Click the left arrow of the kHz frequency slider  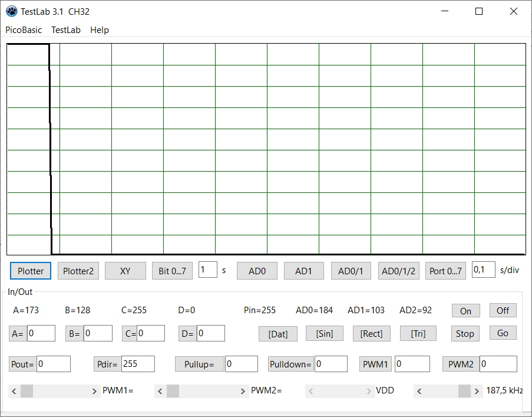click(419, 391)
